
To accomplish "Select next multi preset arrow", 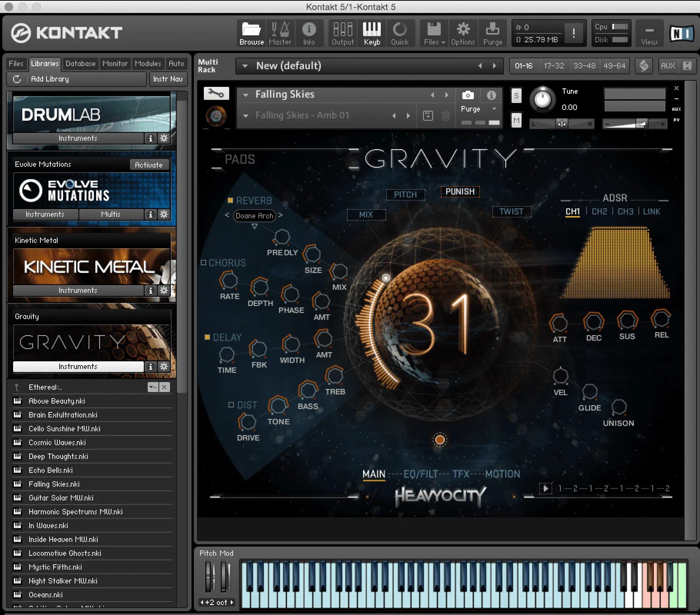I will point(495,66).
